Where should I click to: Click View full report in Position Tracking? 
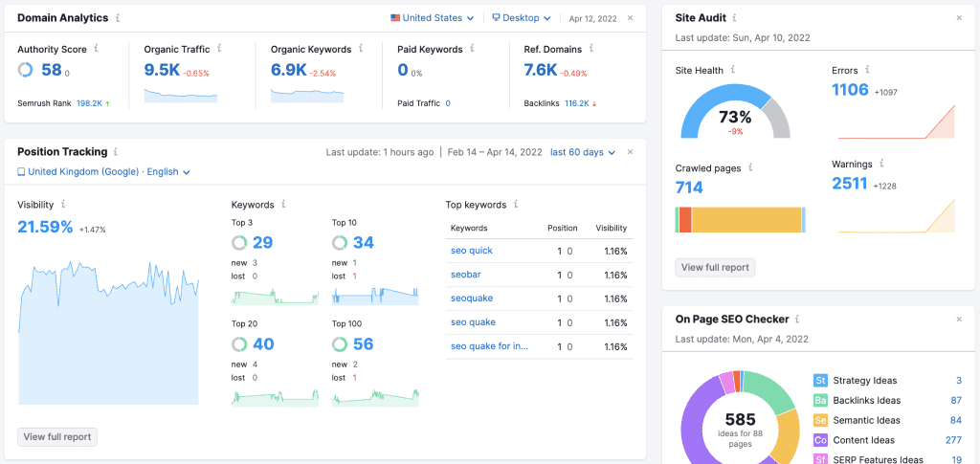57,436
